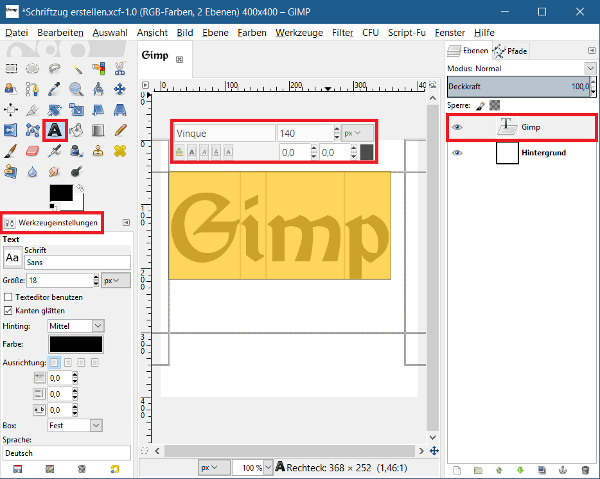600x479 pixels.
Task: Click the Farbe black text color button
Action: (76, 344)
